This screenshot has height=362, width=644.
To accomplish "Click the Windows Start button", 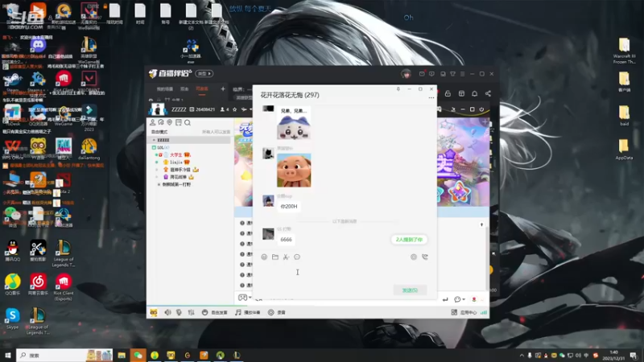I will 7,355.
